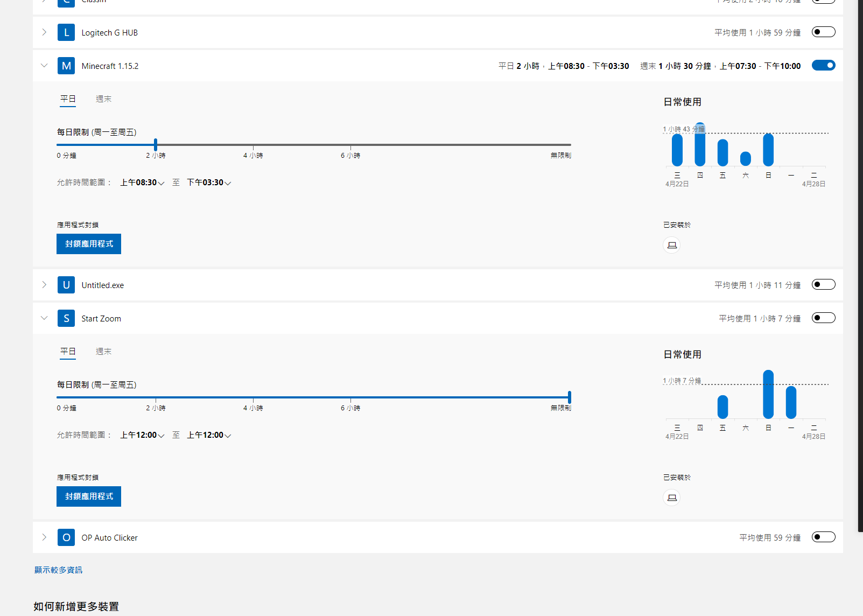Click 封鎖應用程式 button for Minecraft
Screen dimensions: 863x616
click(89, 244)
